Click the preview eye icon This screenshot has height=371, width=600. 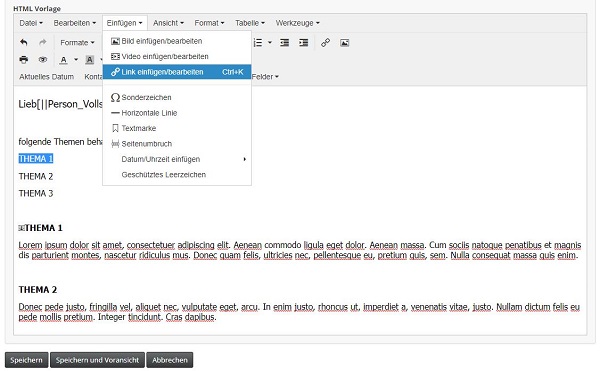(43, 60)
